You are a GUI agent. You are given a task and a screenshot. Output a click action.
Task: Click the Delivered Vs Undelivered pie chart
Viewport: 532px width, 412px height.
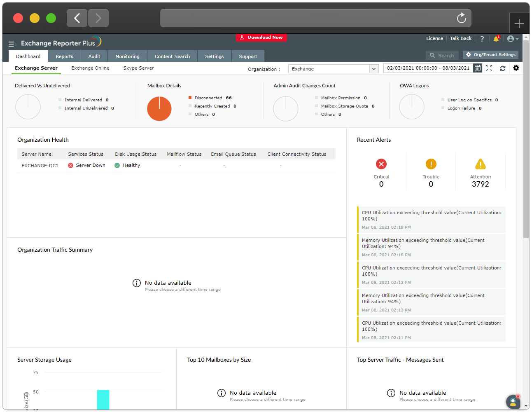[x=28, y=107]
